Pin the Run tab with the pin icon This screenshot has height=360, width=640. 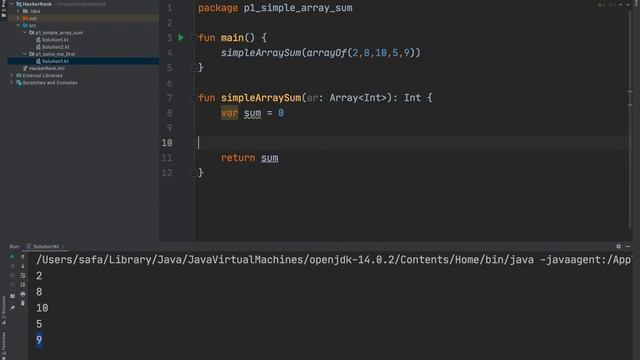pos(13,308)
